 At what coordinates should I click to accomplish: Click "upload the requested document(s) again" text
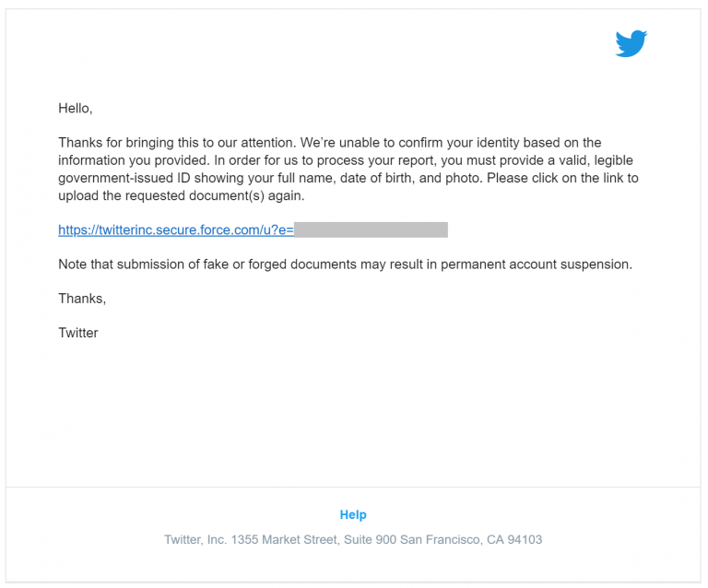181,196
